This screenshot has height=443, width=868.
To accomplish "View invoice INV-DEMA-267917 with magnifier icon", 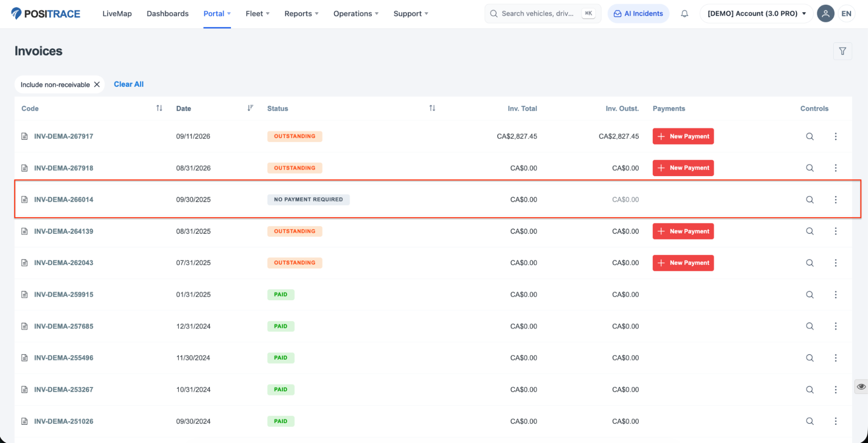I will pos(810,136).
